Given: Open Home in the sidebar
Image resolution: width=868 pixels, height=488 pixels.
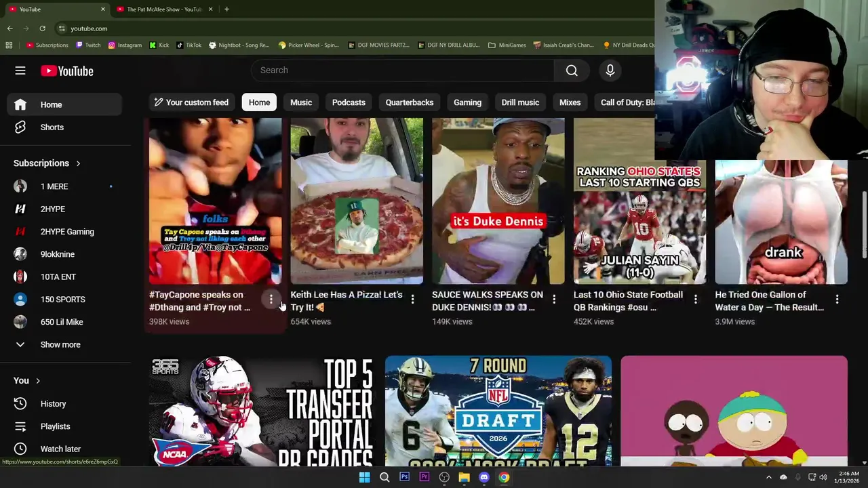Looking at the screenshot, I should click(x=64, y=104).
